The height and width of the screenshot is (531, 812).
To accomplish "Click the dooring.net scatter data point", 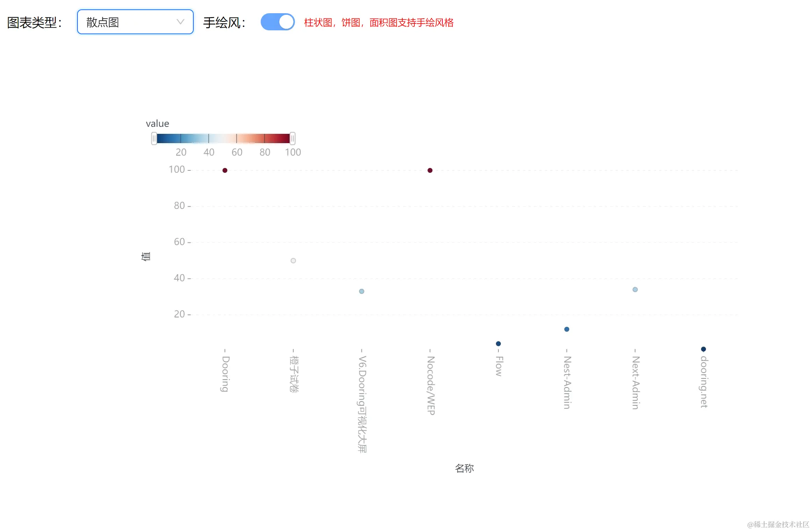I will click(703, 349).
